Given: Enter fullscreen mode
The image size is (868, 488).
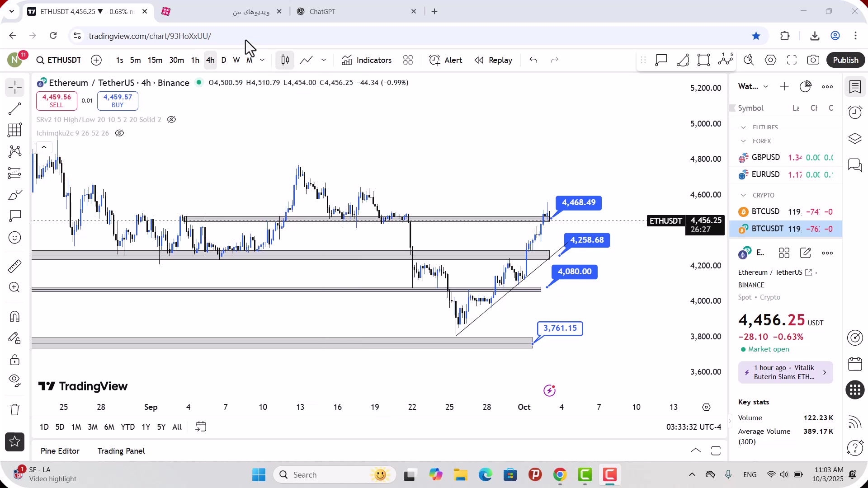Looking at the screenshot, I should pos(792,60).
